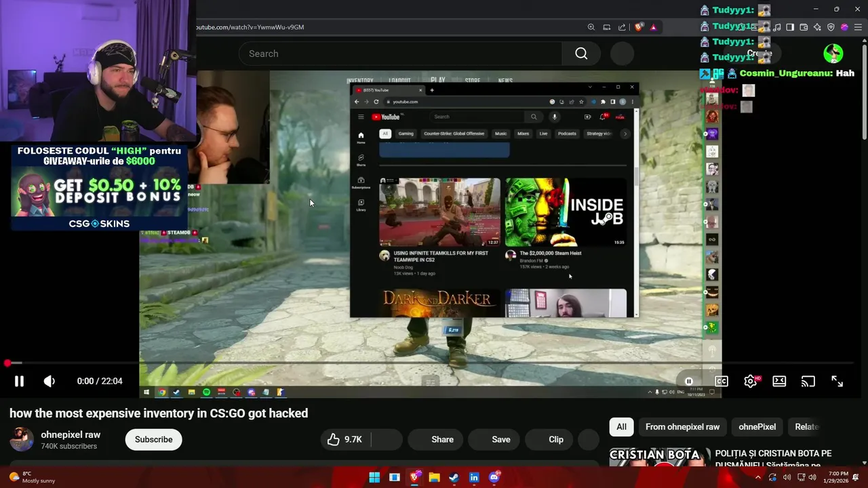Open the Brave Rewards triangle icon

pos(653,27)
